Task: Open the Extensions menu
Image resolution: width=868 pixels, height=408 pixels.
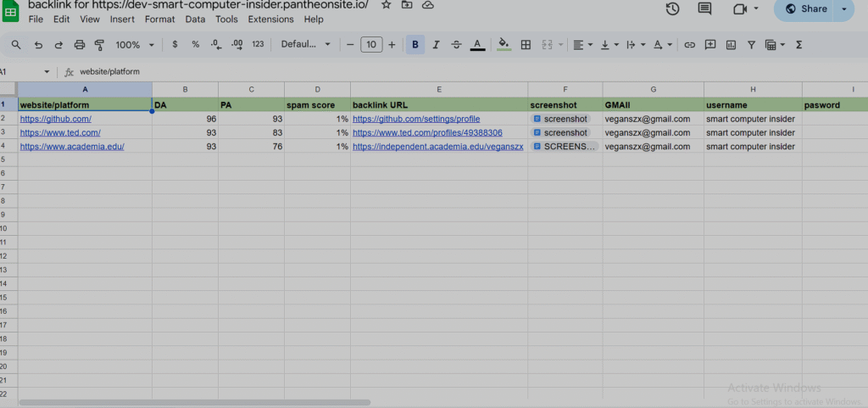Action: click(270, 20)
